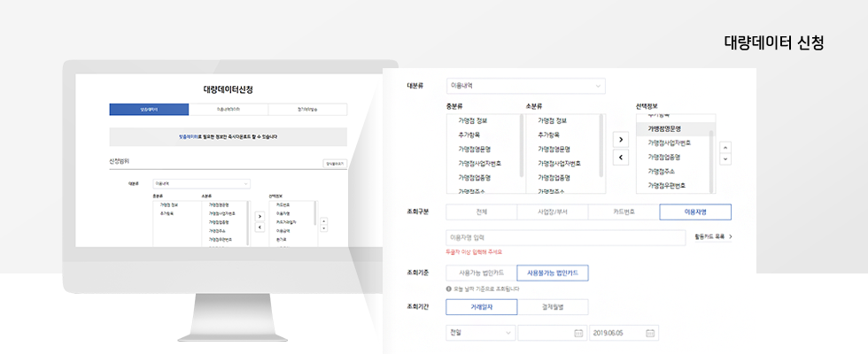Switch 조회기간 to 결제월별
Viewport: 868px width, 354px height.
553,307
